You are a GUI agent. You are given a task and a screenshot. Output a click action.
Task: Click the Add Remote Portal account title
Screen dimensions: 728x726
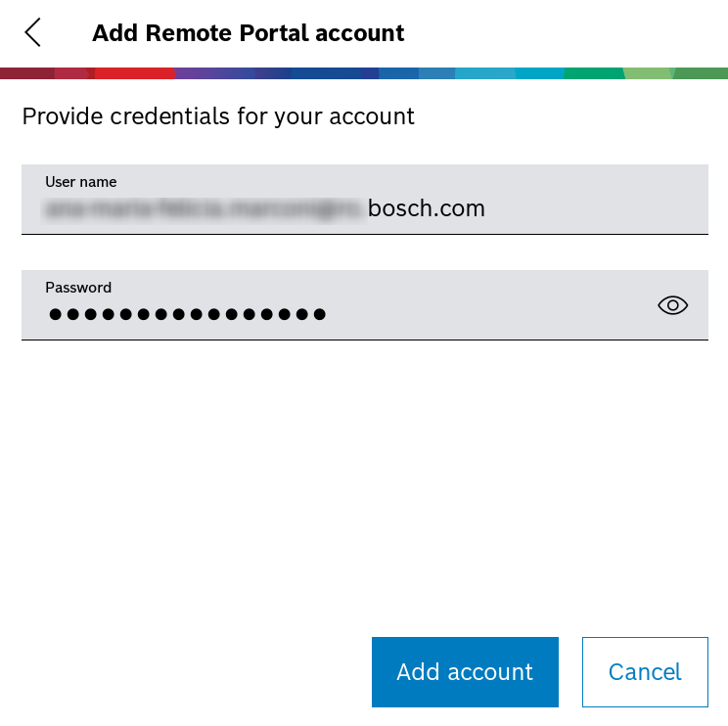248,32
